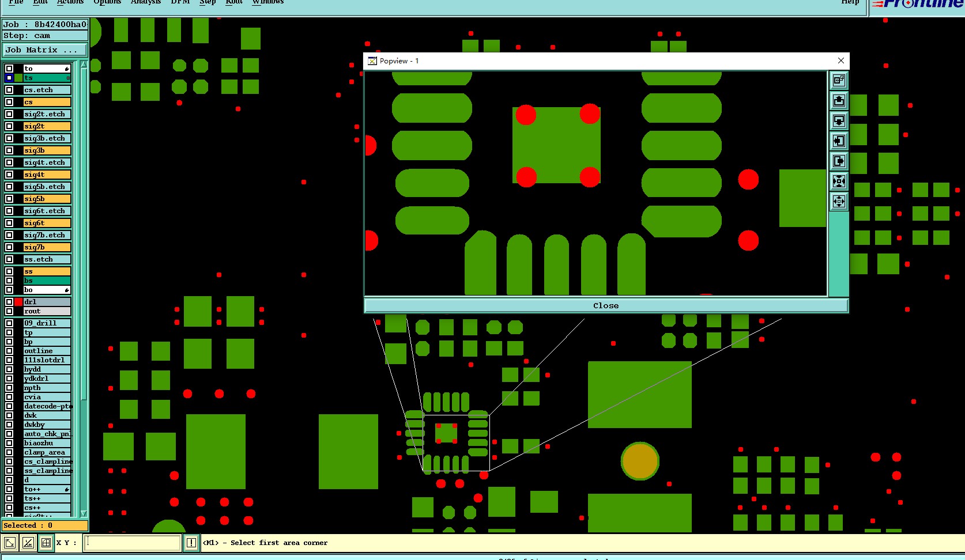This screenshot has height=560, width=965.
Task: Click layer list scrollbar up arrow
Action: click(x=84, y=64)
